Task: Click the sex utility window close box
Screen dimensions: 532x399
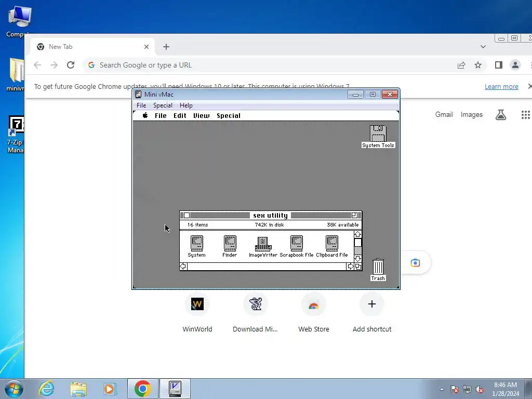Action: click(187, 216)
